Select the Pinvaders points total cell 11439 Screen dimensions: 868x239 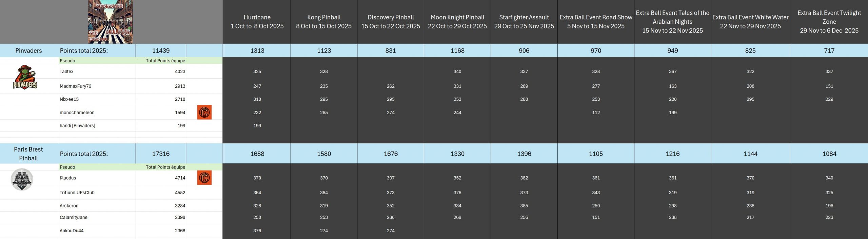[x=161, y=51]
